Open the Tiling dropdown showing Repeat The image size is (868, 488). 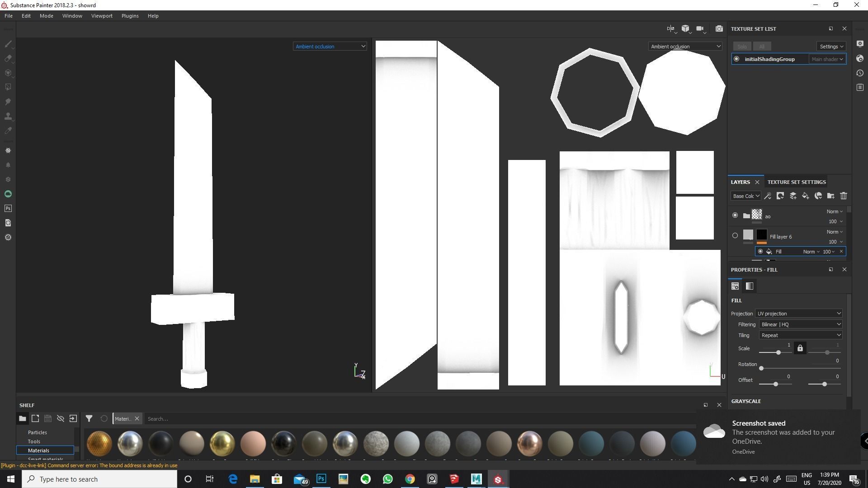coord(800,335)
